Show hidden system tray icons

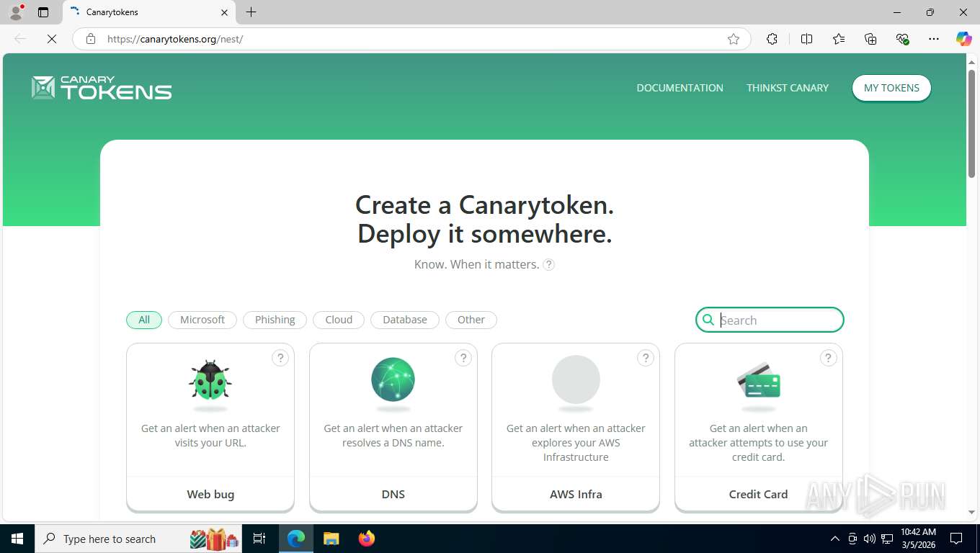tap(835, 539)
